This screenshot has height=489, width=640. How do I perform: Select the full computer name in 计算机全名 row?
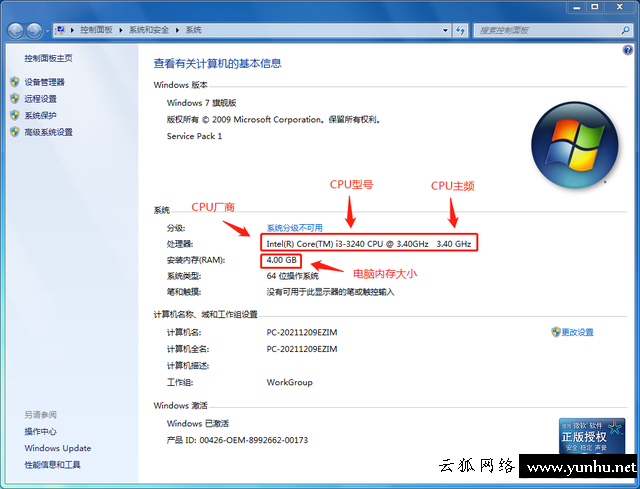pyautogui.click(x=302, y=349)
